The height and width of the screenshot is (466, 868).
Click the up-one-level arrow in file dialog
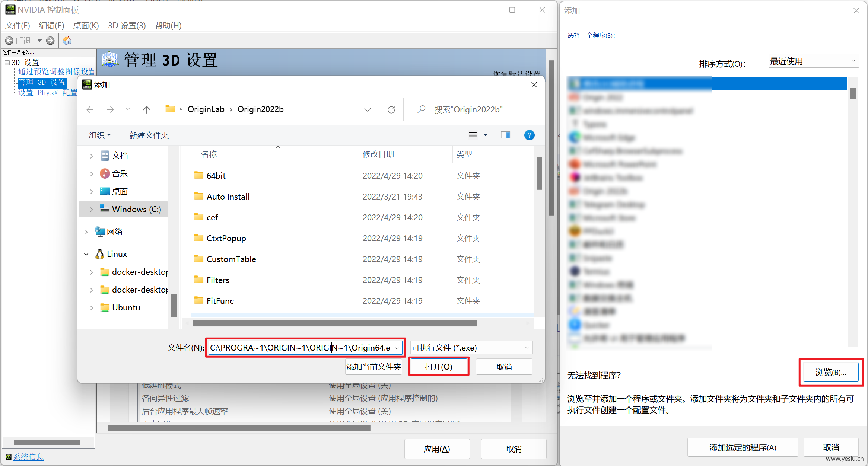pos(147,109)
